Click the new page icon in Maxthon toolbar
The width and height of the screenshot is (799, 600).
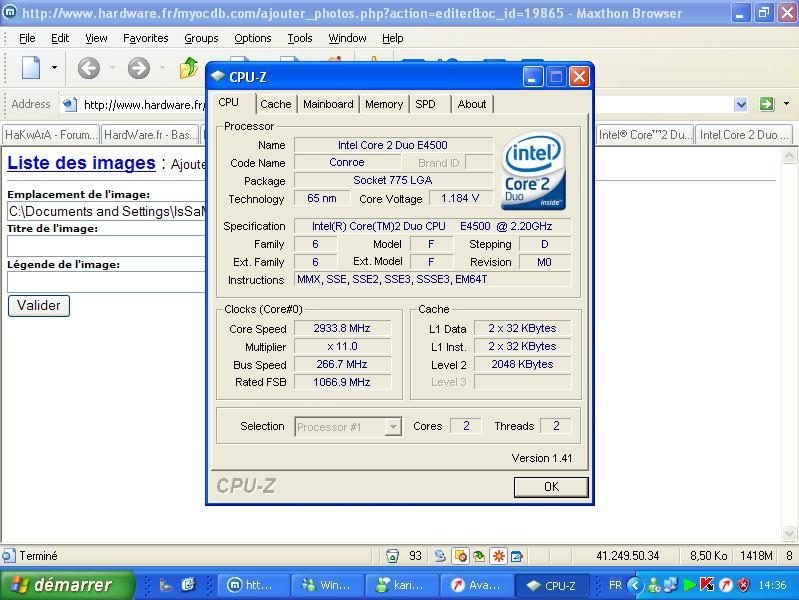coord(31,67)
